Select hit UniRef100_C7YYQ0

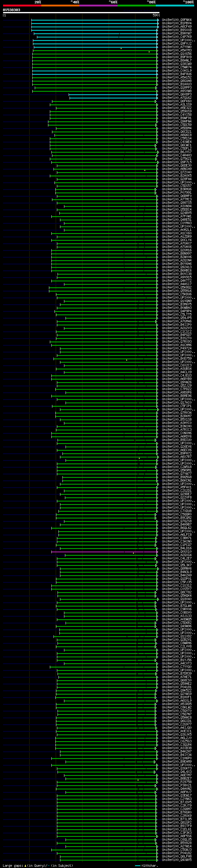point(177,667)
